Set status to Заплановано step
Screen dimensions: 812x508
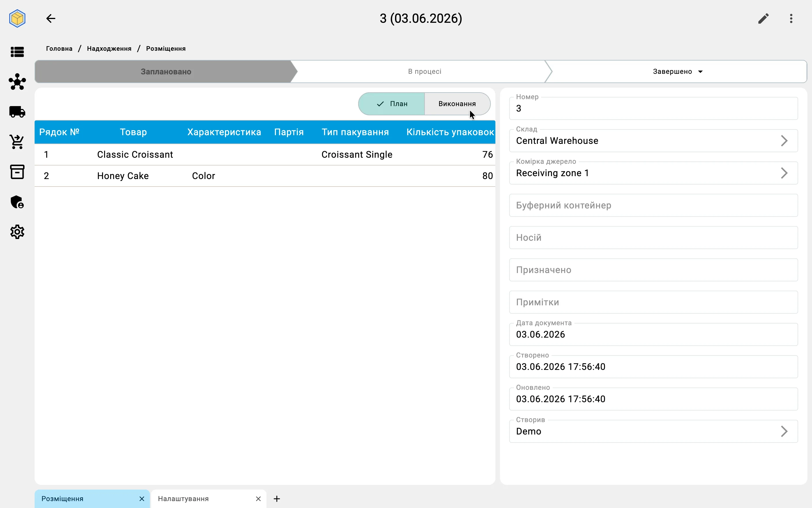tap(166, 72)
